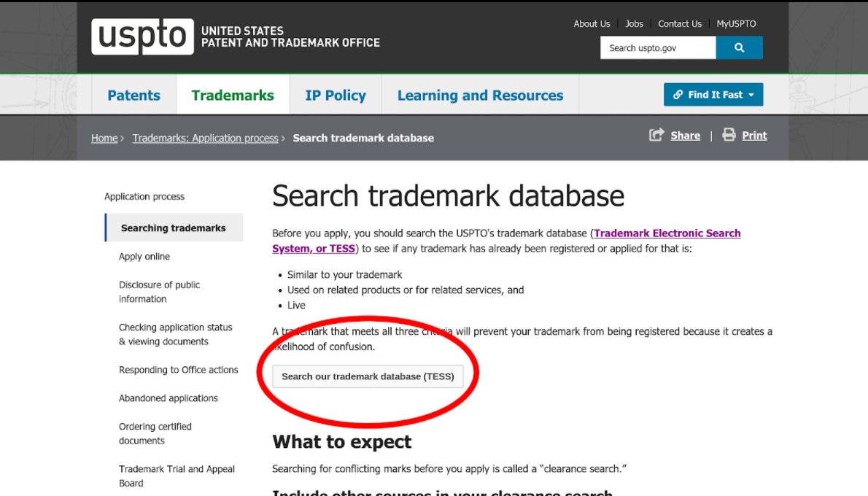Select Abandoned applications in the sidebar

[x=168, y=398]
